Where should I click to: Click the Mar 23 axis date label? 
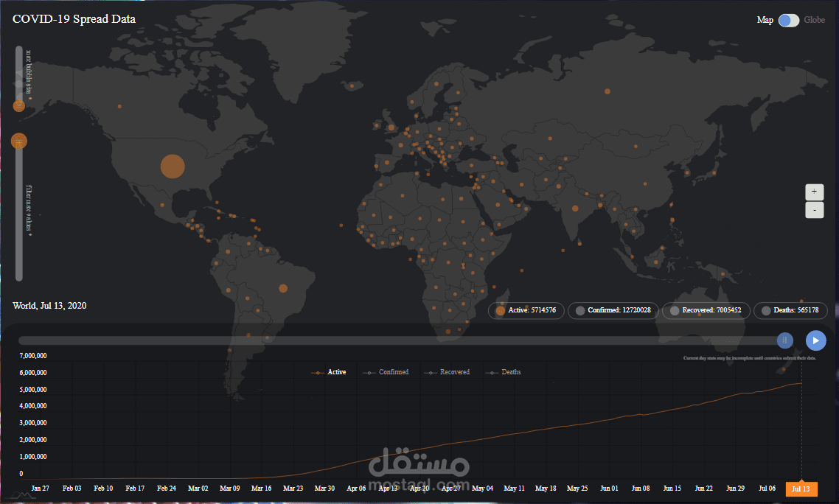click(293, 489)
